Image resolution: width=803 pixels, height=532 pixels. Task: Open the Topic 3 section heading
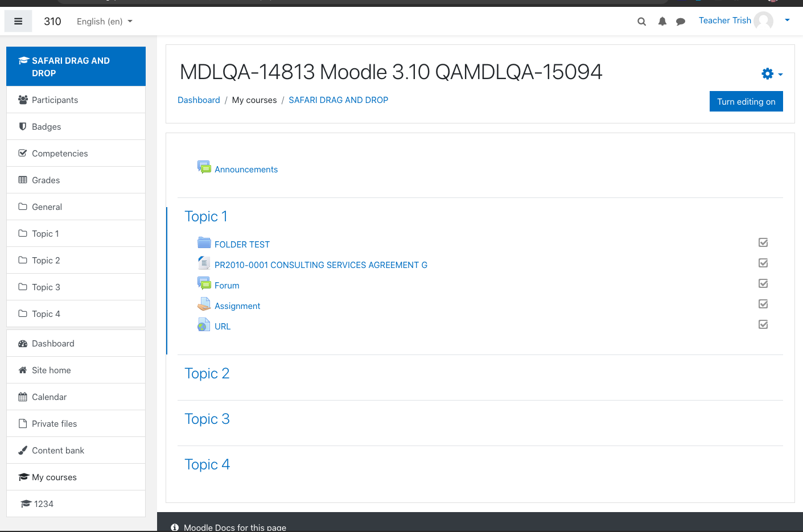[207, 419]
